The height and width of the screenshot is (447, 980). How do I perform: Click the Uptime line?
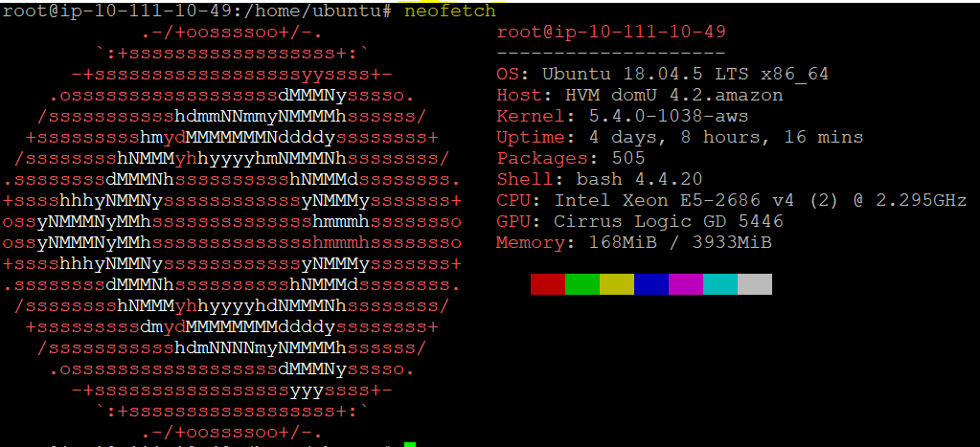click(x=679, y=137)
